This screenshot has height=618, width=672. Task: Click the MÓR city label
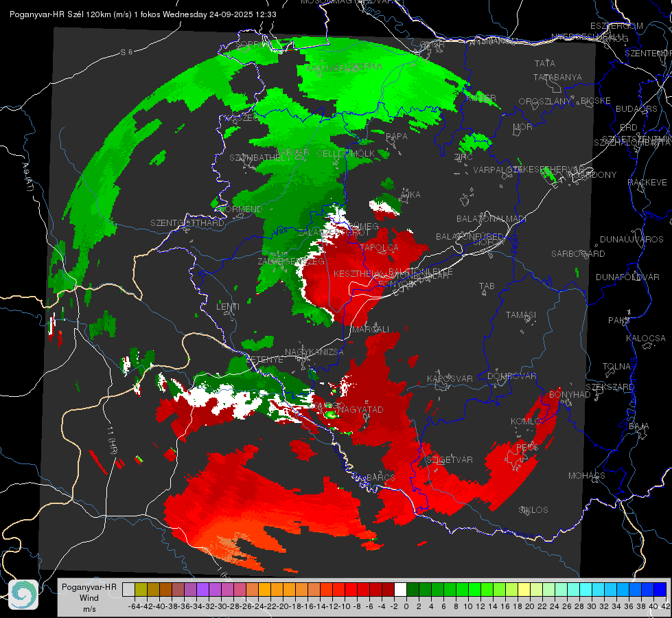pyautogui.click(x=523, y=127)
